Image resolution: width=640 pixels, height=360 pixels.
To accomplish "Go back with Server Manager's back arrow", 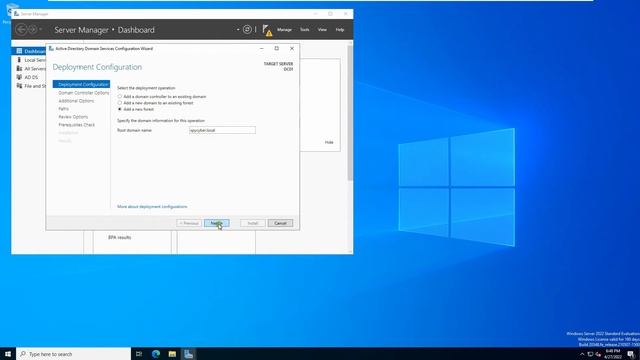I will (x=21, y=29).
